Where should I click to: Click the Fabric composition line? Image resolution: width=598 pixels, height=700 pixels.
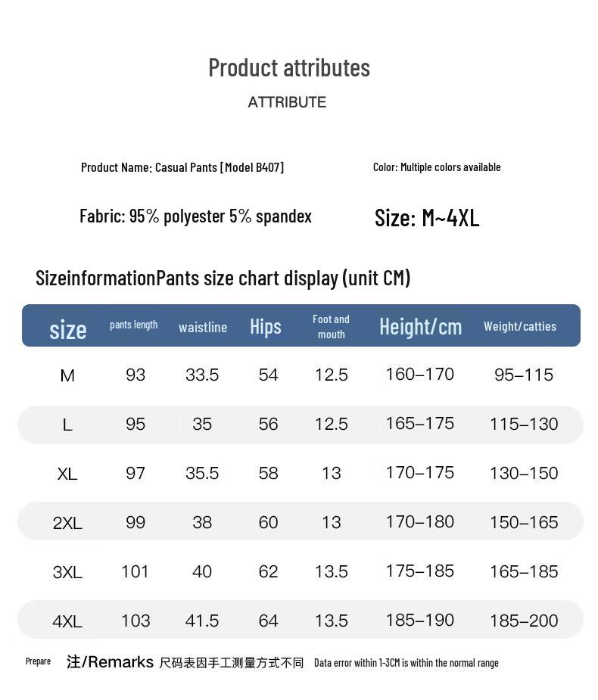[x=195, y=216]
